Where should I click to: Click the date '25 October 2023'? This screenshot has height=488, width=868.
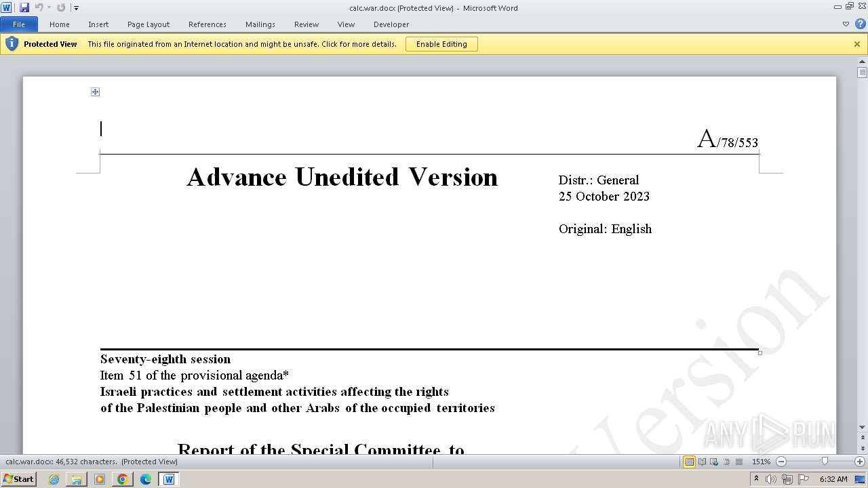(604, 197)
